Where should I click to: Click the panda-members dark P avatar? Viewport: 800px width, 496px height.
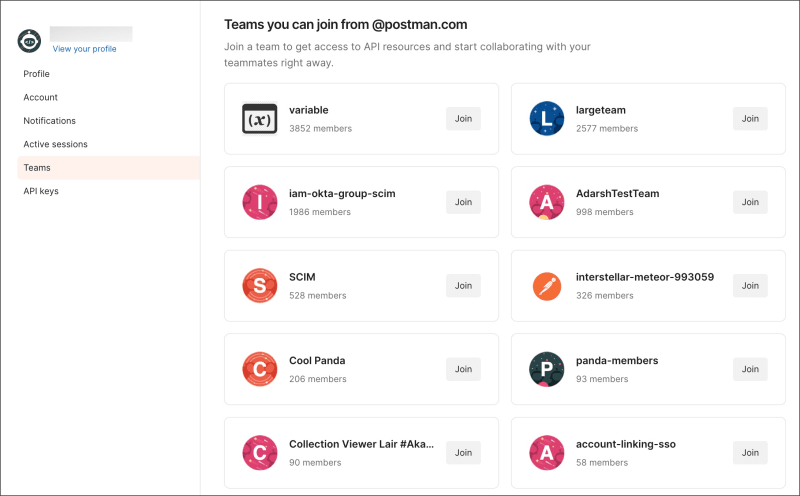pyautogui.click(x=546, y=369)
